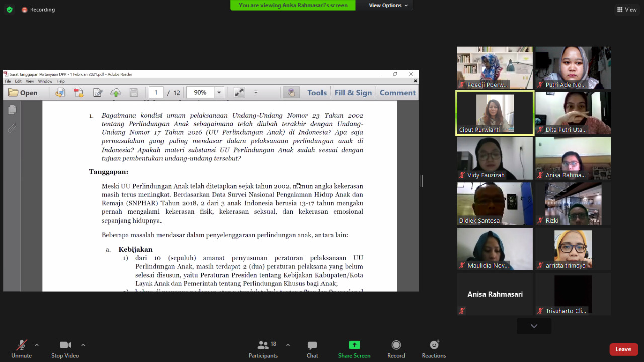Screen dimensions: 644x362
Task: Click the green encryption shield icon
Action: tap(9, 10)
